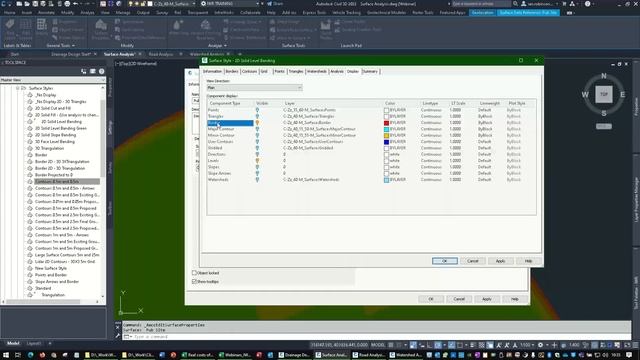The image size is (640, 360).
Task: Open the Drainage Design taskbar item
Action: click(x=294, y=355)
